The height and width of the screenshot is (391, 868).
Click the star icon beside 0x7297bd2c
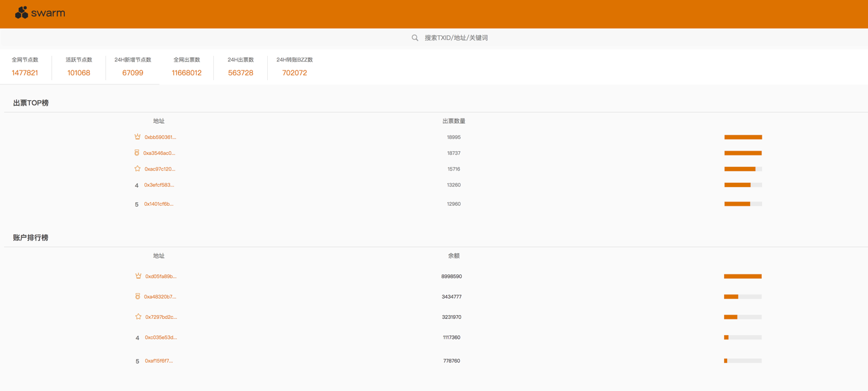point(138,317)
